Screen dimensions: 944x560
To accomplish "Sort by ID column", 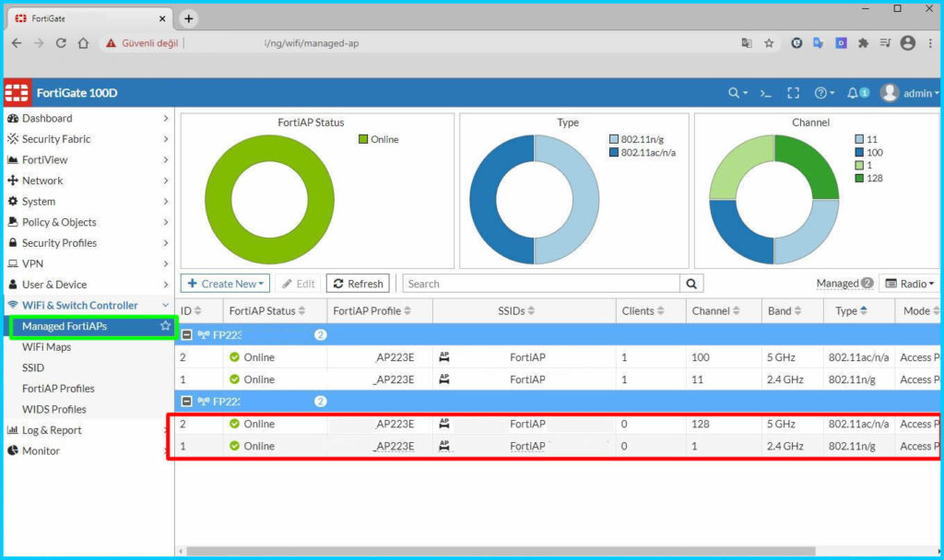I will 192,311.
